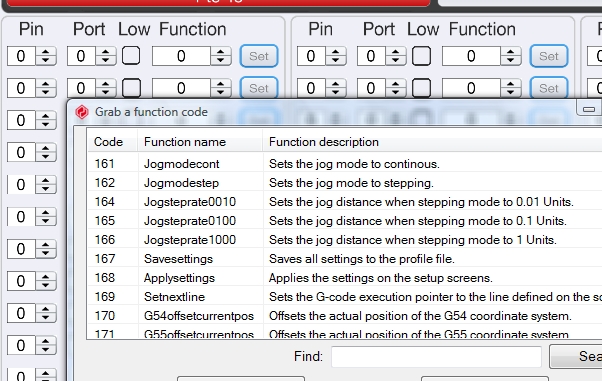Select the Setnextline row
Image resolution: width=602 pixels, height=381 pixels.
click(x=345, y=297)
